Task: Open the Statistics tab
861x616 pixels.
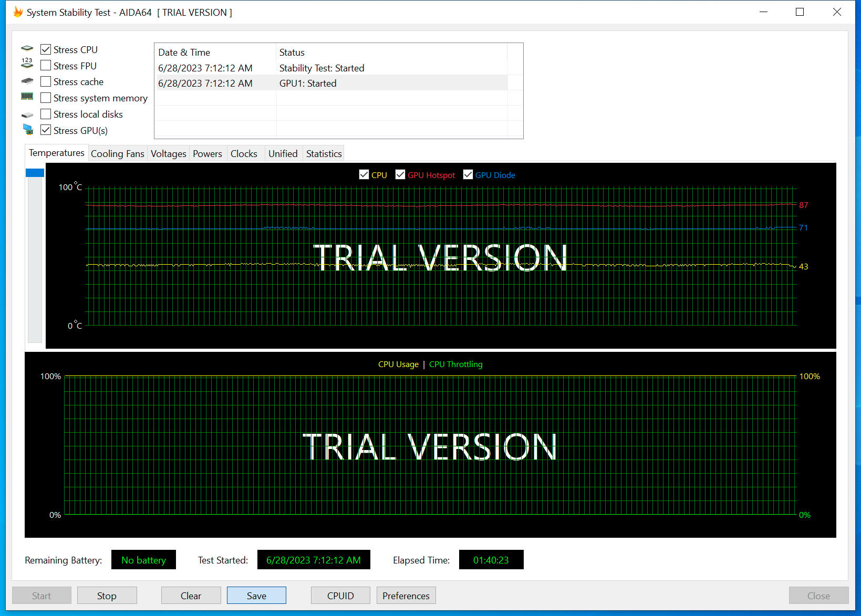Action: 324,154
